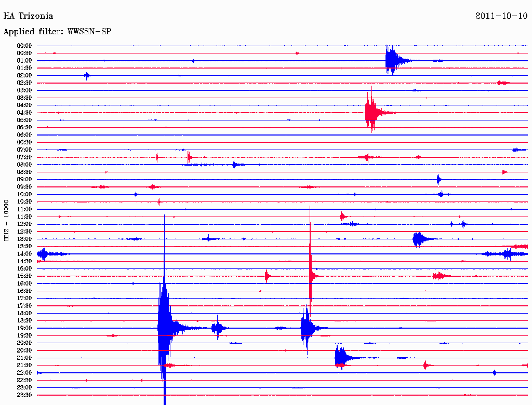The height and width of the screenshot is (405, 532).
Task: Select the 07:00 time label
Action: tap(24, 150)
